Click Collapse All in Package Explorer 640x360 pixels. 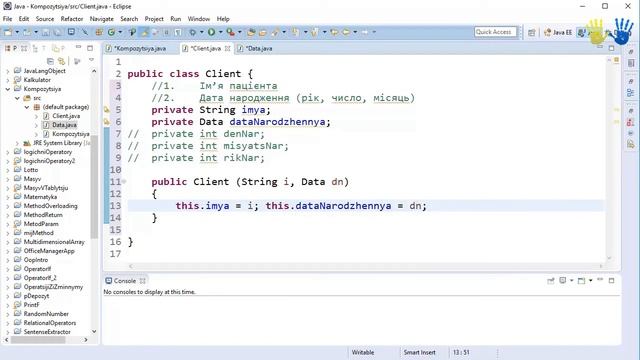[x=50, y=61]
